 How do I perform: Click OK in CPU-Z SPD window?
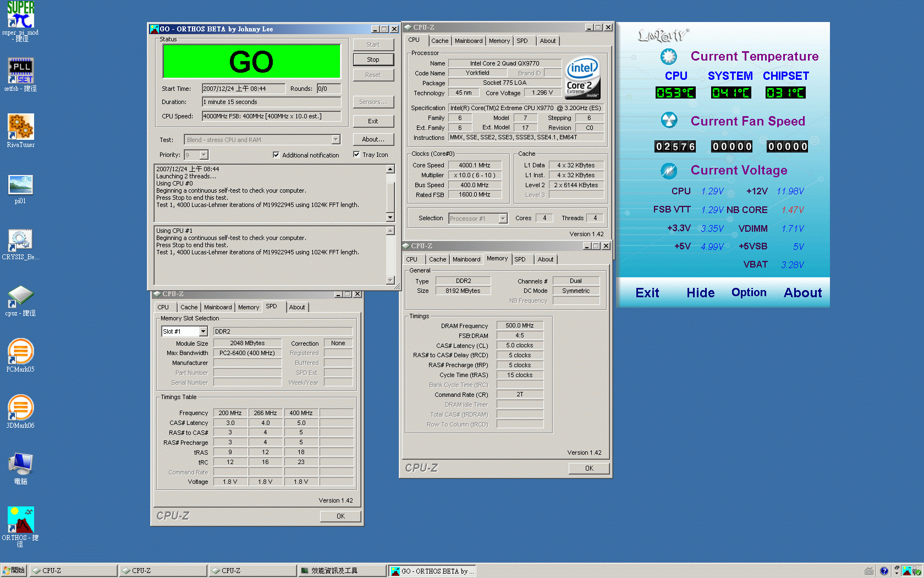point(340,516)
